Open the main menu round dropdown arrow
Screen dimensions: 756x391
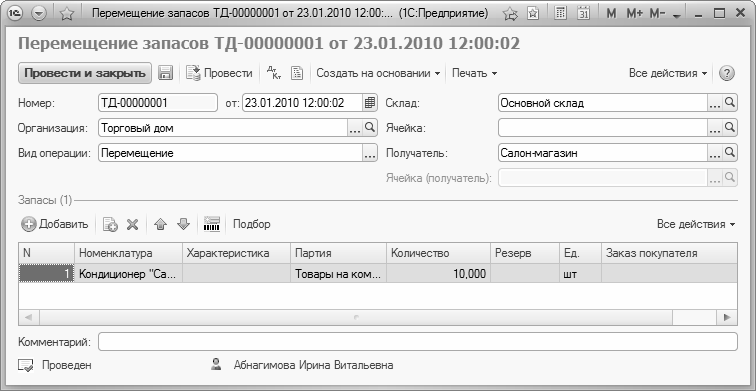pos(39,13)
